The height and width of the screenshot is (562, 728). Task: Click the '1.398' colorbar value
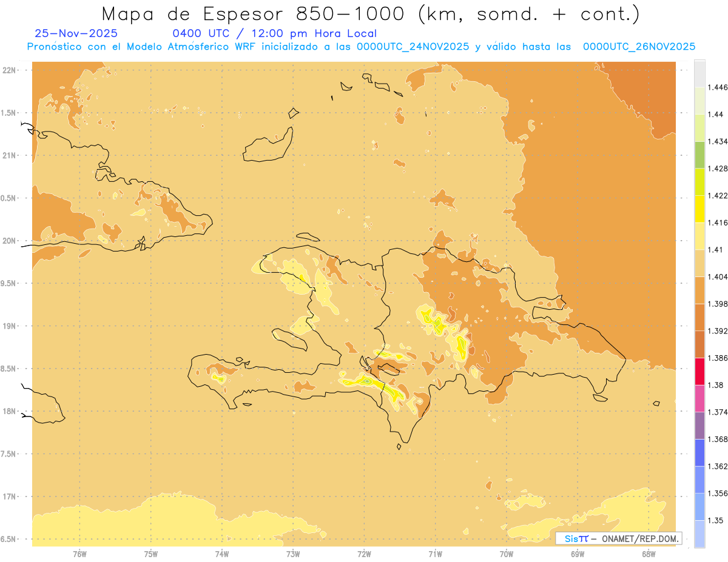pos(718,304)
